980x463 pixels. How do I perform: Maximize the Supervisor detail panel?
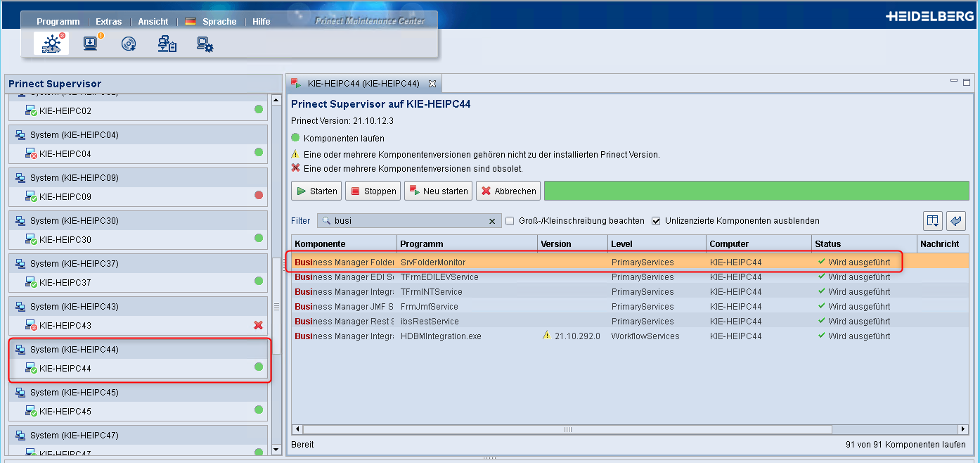tap(967, 82)
